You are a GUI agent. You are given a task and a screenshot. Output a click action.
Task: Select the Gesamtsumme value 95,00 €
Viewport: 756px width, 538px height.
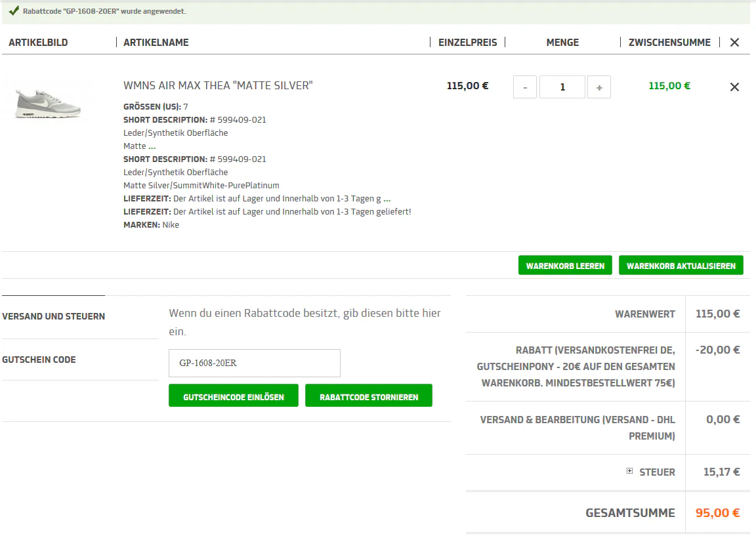[x=717, y=513]
